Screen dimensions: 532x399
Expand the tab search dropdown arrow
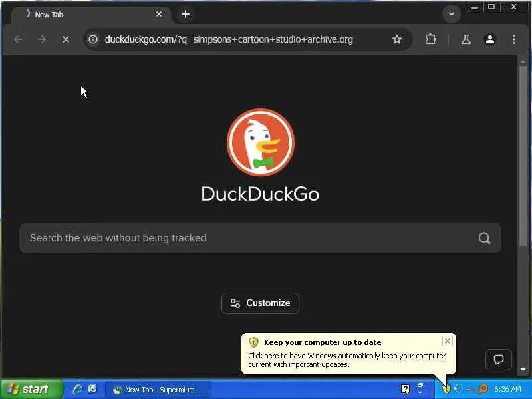452,14
